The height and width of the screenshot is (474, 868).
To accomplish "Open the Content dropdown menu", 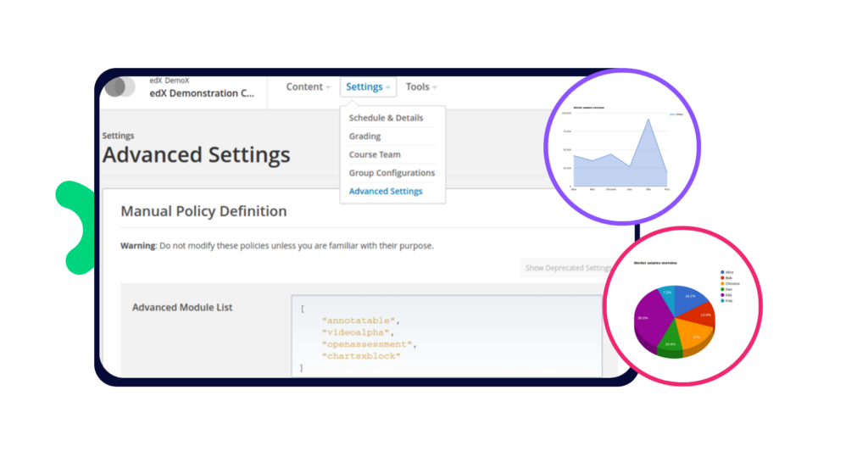I will [x=308, y=86].
